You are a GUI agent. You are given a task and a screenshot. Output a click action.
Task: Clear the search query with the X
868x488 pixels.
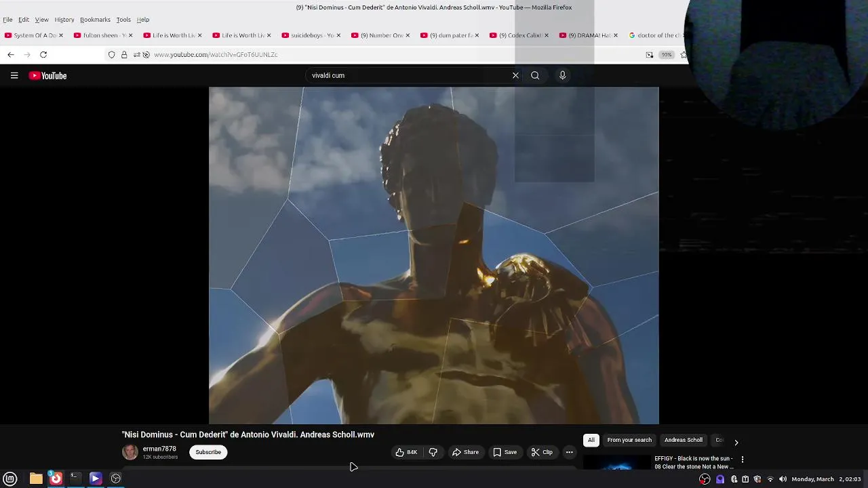(515, 75)
